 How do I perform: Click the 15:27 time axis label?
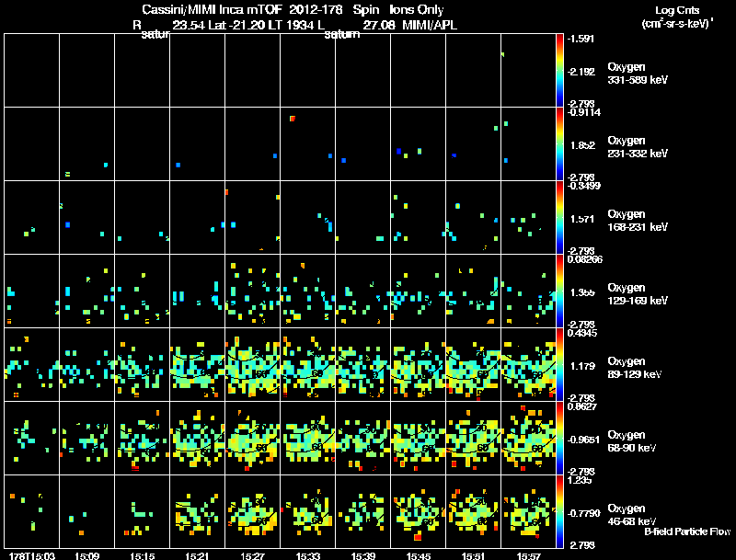(x=252, y=555)
